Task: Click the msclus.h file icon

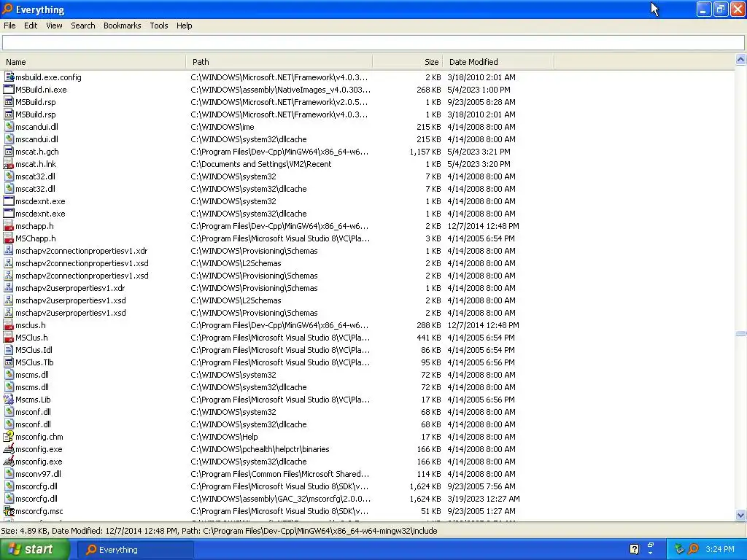Action: tap(9, 324)
